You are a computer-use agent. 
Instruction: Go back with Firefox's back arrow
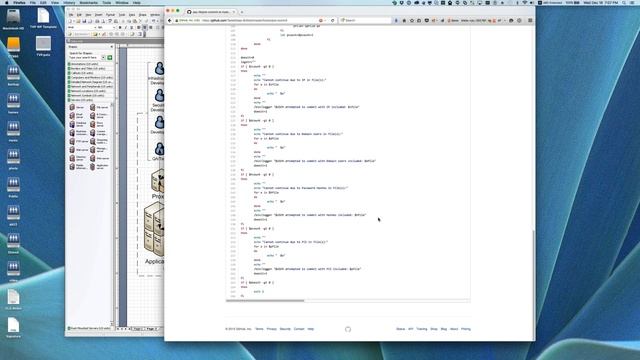170,20
